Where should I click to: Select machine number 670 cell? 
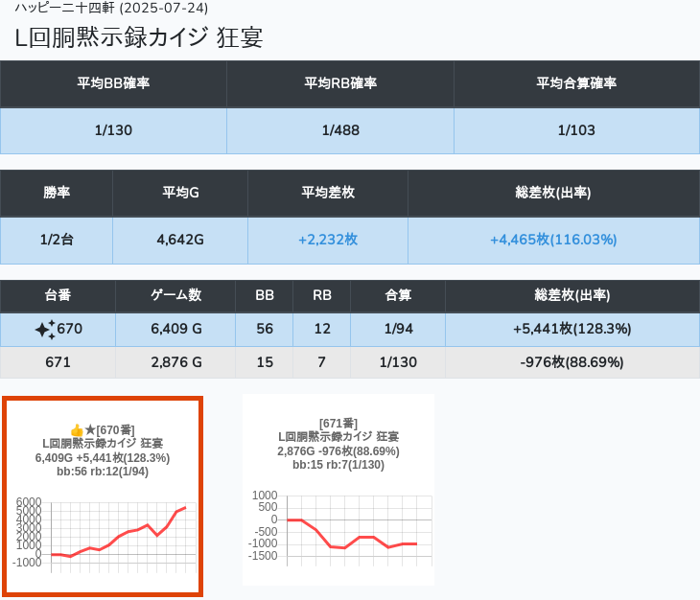click(x=58, y=329)
